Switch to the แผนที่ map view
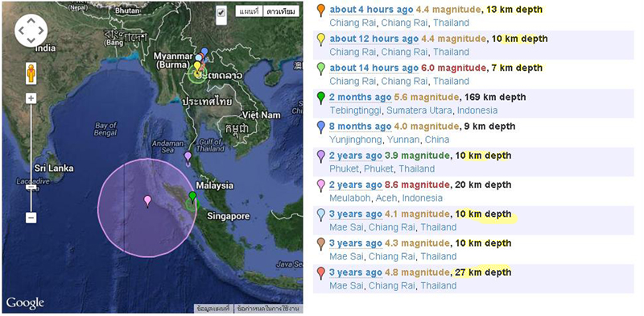This screenshot has width=644, height=316. 250,11
